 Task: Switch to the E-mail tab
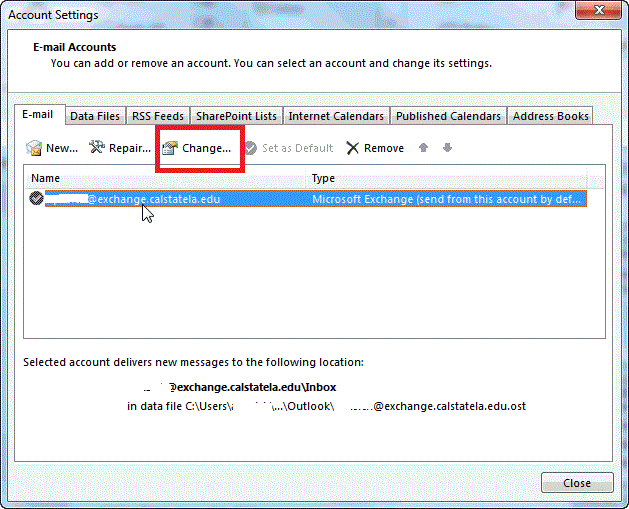[38, 115]
